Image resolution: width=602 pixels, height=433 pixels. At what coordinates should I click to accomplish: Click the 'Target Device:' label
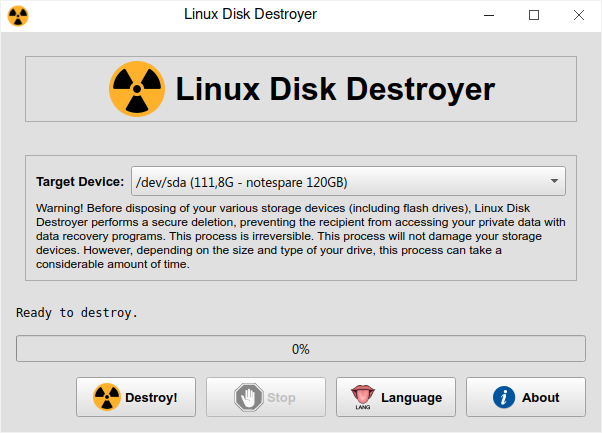point(80,182)
